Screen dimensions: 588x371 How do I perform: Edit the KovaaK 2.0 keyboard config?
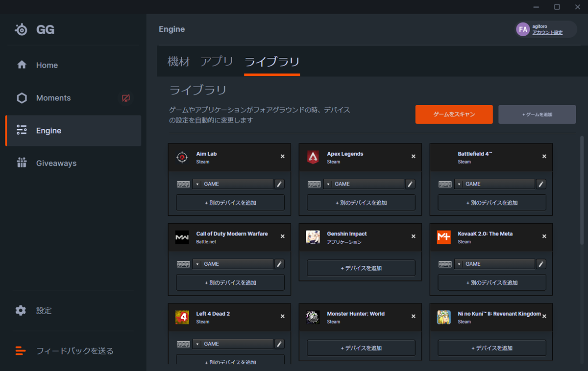click(x=541, y=264)
